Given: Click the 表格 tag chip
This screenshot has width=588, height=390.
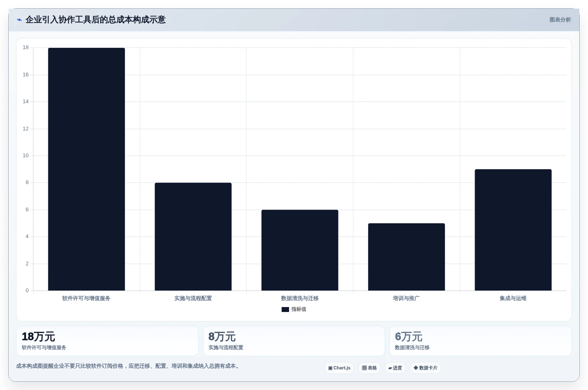Looking at the screenshot, I should [x=369, y=368].
